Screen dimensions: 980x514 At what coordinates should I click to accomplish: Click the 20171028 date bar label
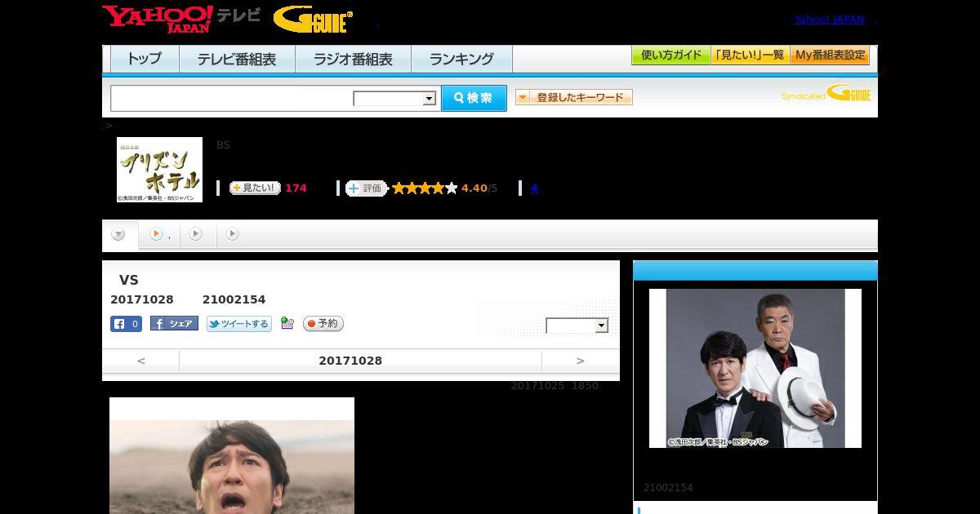[350, 361]
